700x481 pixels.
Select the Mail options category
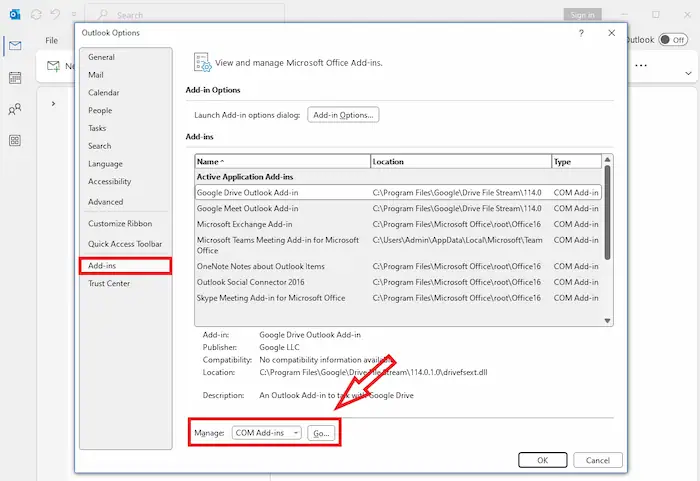click(96, 75)
